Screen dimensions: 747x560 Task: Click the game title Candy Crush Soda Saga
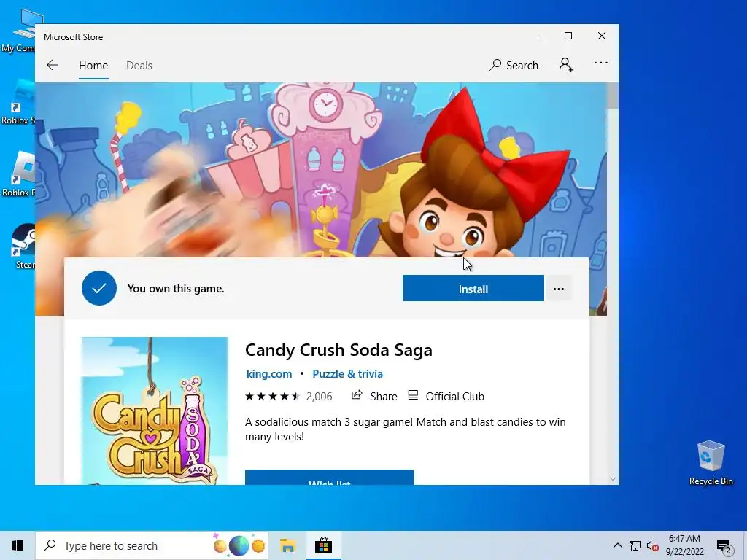point(338,350)
